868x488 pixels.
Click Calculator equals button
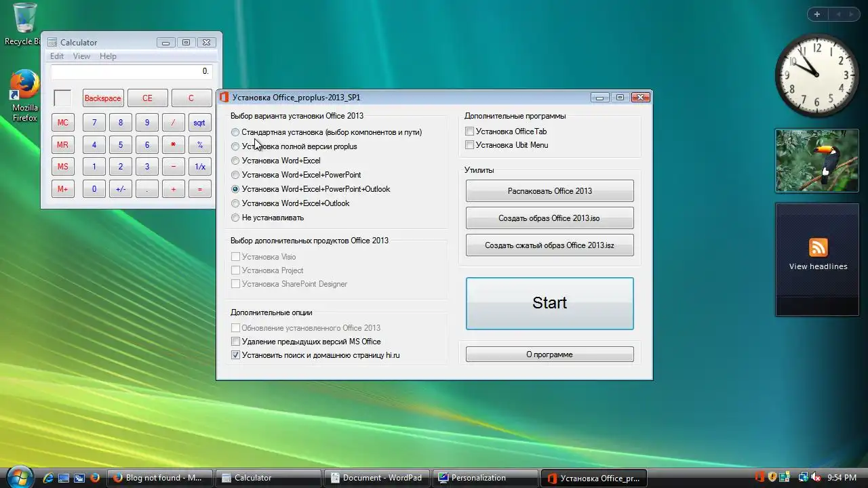pyautogui.click(x=199, y=189)
